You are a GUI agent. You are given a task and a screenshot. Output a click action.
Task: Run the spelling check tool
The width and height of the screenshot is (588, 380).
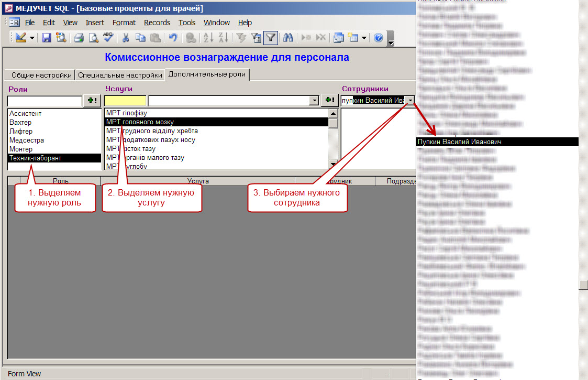click(x=108, y=38)
